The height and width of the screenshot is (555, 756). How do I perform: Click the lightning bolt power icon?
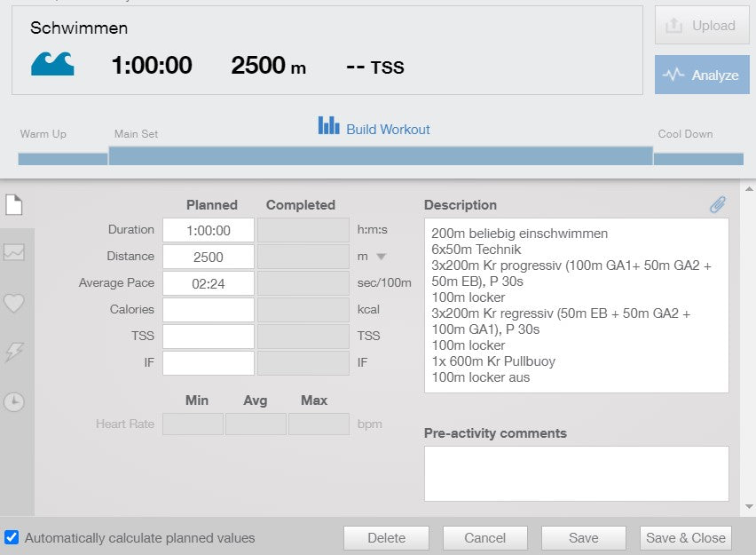point(13,353)
